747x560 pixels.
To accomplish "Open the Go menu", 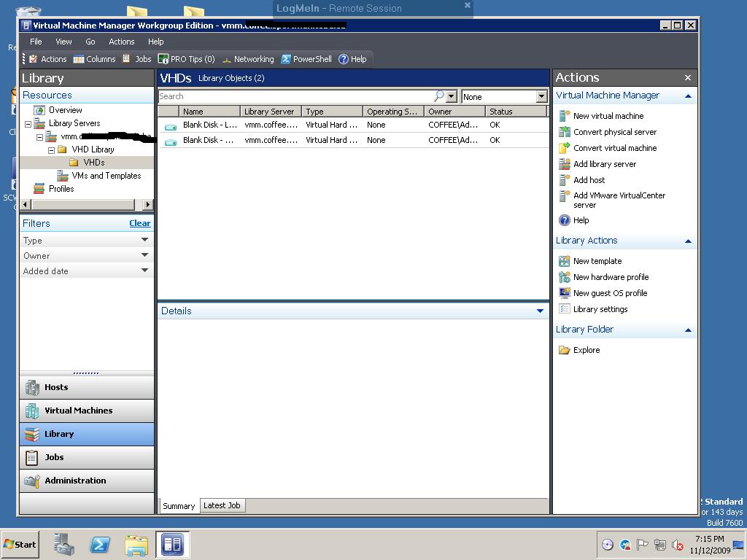I will click(x=90, y=42).
